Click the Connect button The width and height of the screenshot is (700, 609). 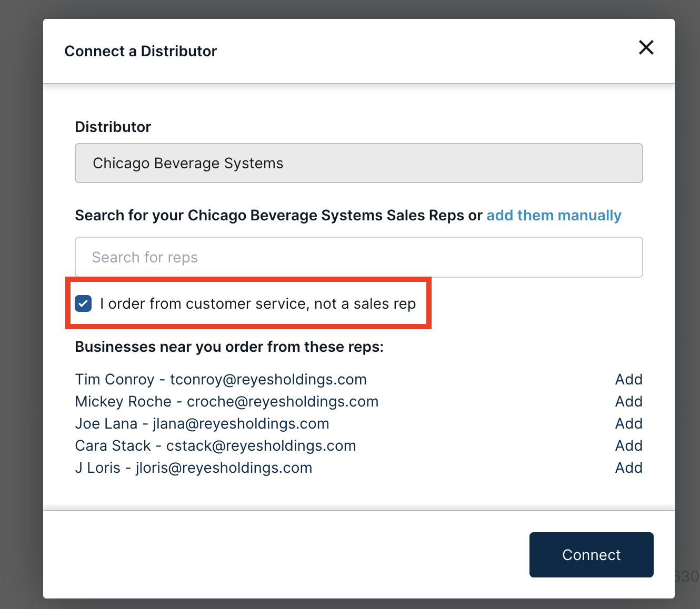[592, 555]
